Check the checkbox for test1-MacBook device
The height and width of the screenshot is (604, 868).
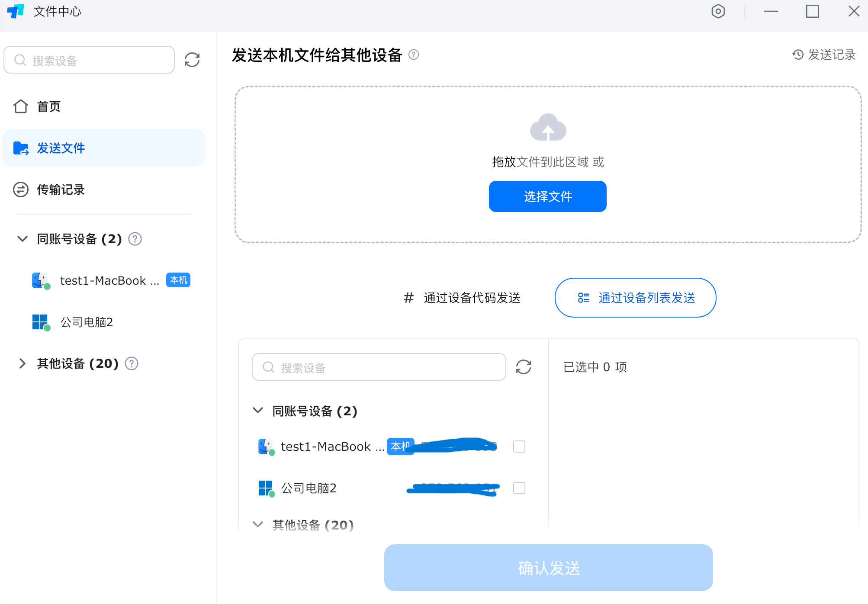coord(519,447)
